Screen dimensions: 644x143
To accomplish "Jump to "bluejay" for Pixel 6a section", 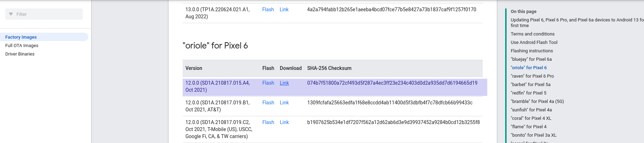I will (x=531, y=59).
